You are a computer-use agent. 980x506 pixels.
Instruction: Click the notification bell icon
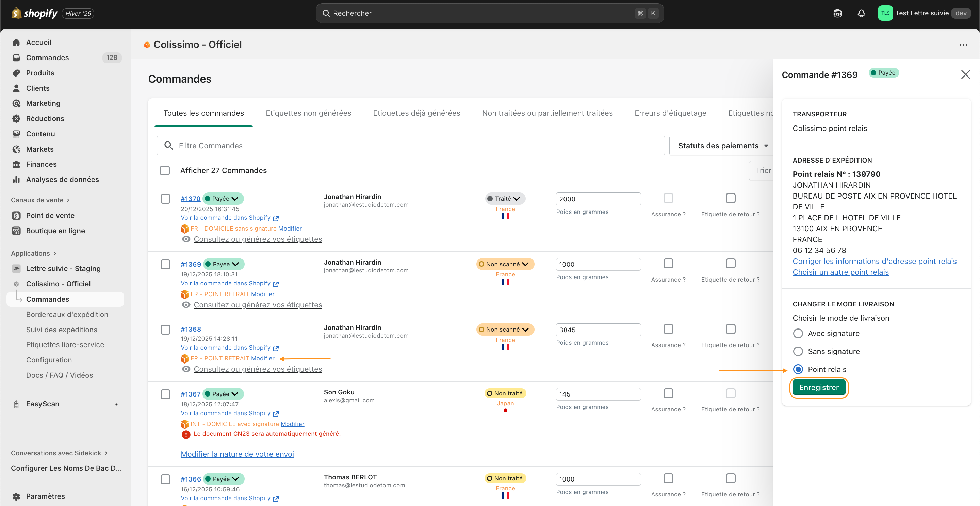(x=861, y=13)
